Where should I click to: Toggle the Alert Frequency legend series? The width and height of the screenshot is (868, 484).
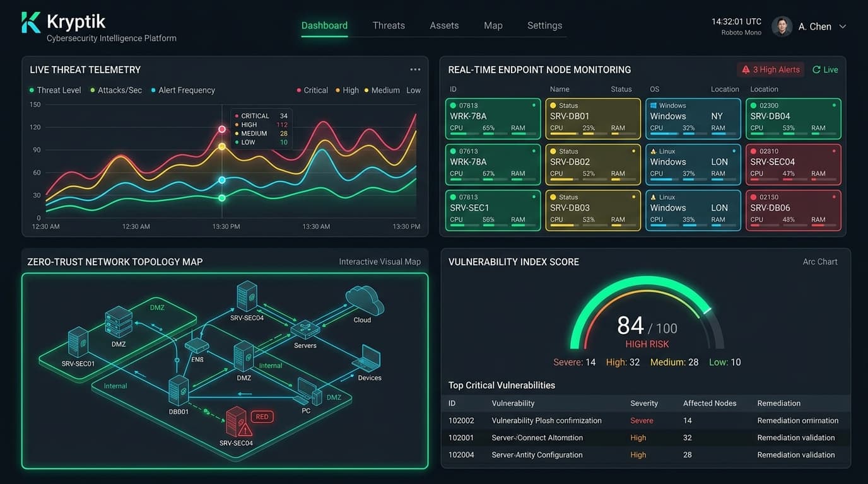tap(183, 90)
